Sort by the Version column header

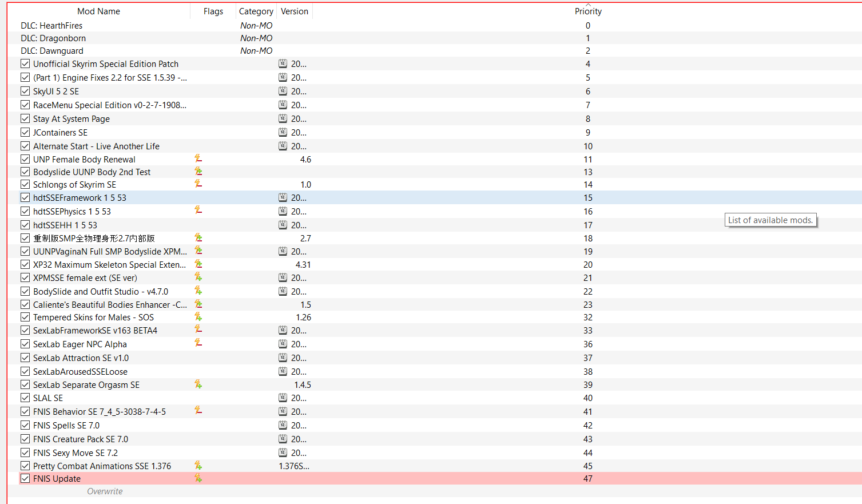(295, 11)
